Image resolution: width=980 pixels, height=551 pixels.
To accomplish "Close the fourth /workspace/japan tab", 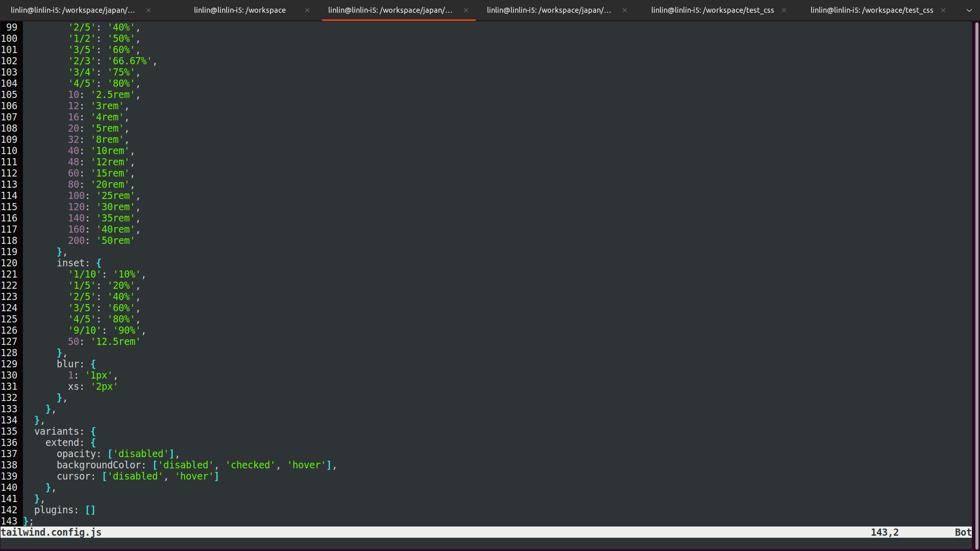I will [625, 10].
